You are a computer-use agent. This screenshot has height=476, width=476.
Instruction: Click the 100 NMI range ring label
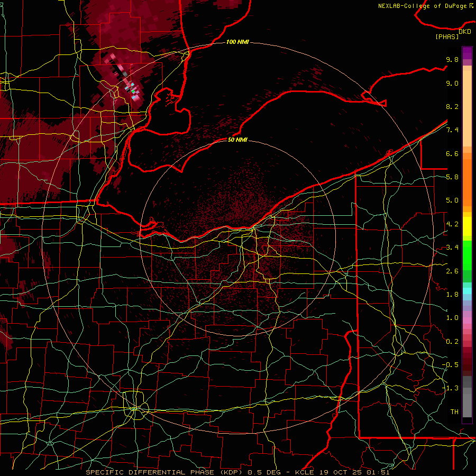[237, 42]
